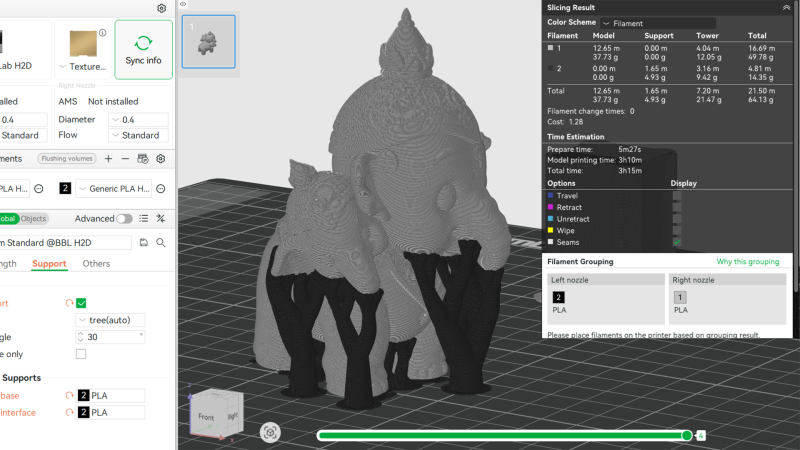Toggle the Seams display checkbox
Image resolution: width=800 pixels, height=450 pixels.
[x=677, y=242]
